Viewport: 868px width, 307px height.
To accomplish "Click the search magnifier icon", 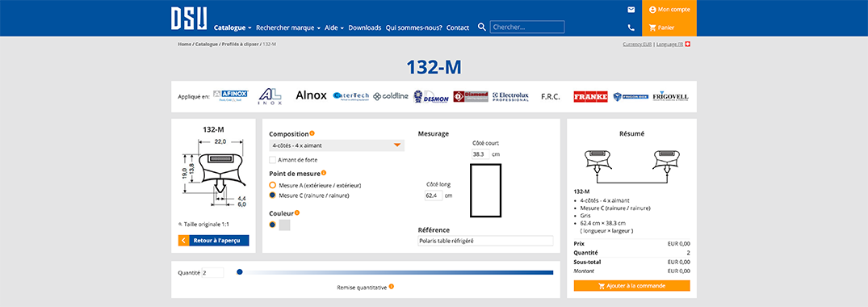I will coord(481,27).
